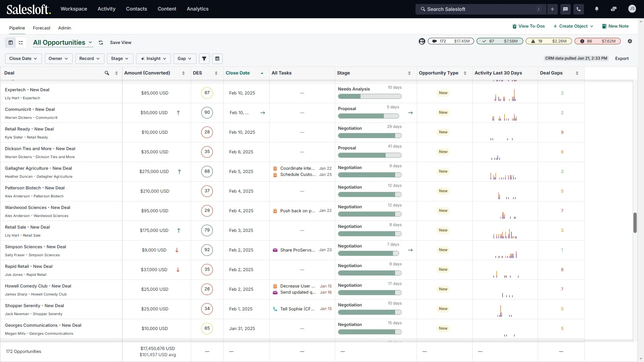Expand the Create Object dropdown
This screenshot has height=362, width=644.
(x=573, y=26)
